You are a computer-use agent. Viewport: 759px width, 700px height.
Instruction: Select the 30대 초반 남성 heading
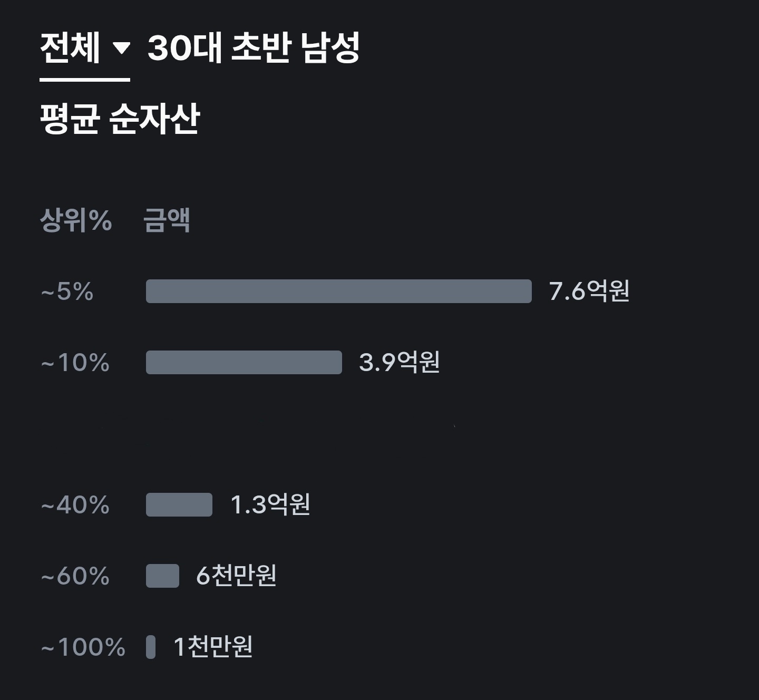254,48
